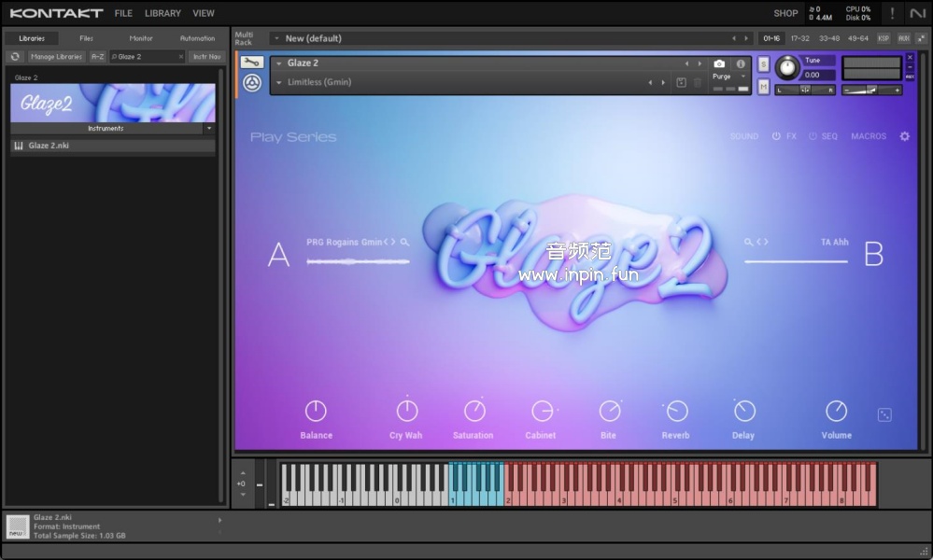Open the LIBRARY menu

163,13
